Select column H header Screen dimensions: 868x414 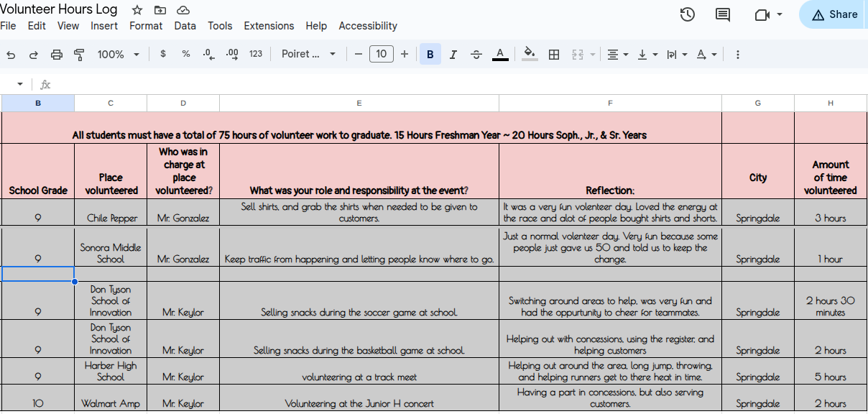tap(831, 103)
